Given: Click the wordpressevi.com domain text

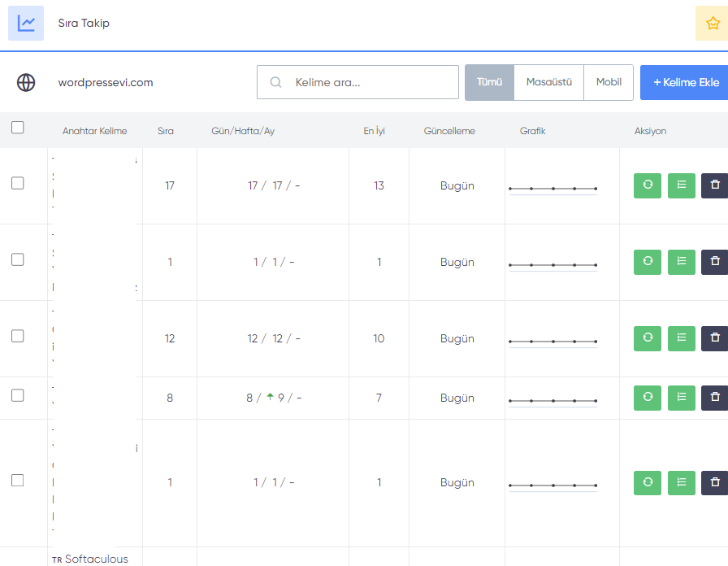Looking at the screenshot, I should pos(106,83).
